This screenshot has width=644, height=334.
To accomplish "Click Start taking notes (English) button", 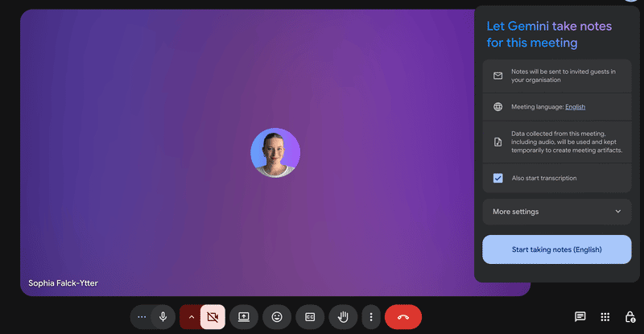I will 557,249.
